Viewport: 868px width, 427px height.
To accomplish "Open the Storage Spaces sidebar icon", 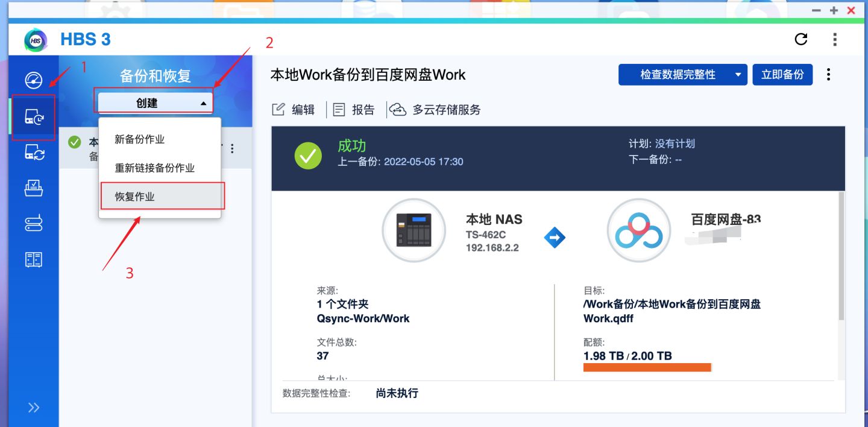I will coord(33,223).
